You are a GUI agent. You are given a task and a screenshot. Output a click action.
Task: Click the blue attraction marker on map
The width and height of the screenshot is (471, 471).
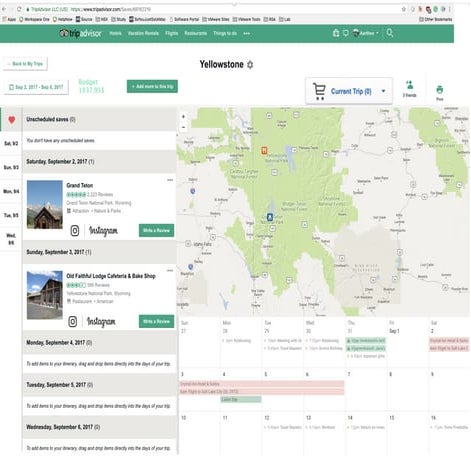pyautogui.click(x=270, y=217)
